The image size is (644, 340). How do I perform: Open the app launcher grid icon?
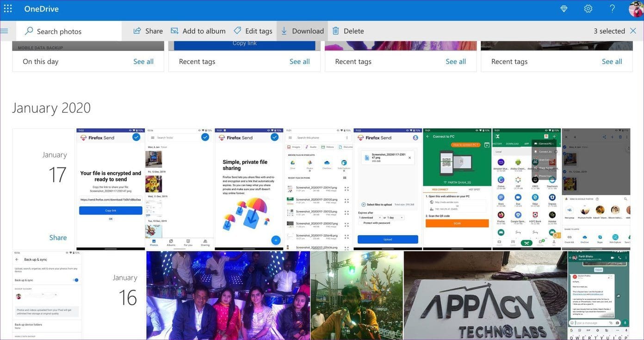tap(8, 8)
